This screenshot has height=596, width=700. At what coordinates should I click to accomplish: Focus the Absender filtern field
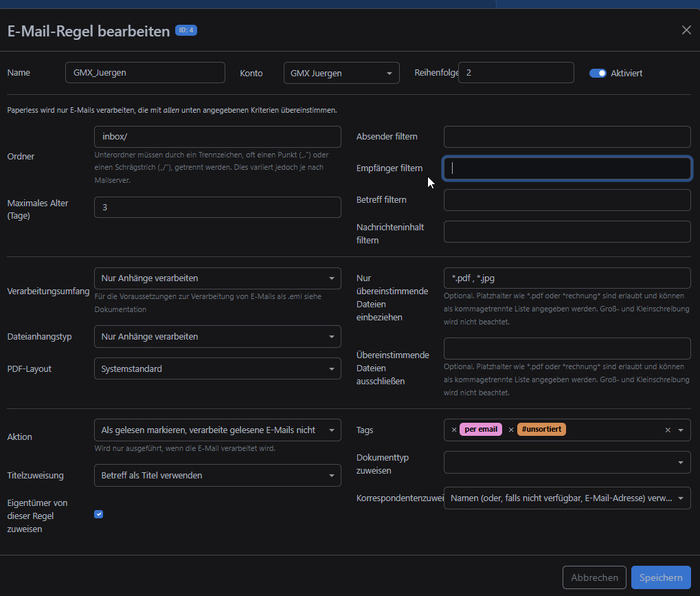pyautogui.click(x=567, y=137)
